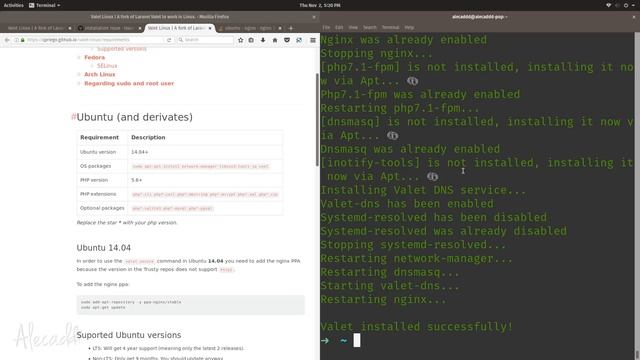Open the clock and calendar panel
640x360 pixels.
320,5
